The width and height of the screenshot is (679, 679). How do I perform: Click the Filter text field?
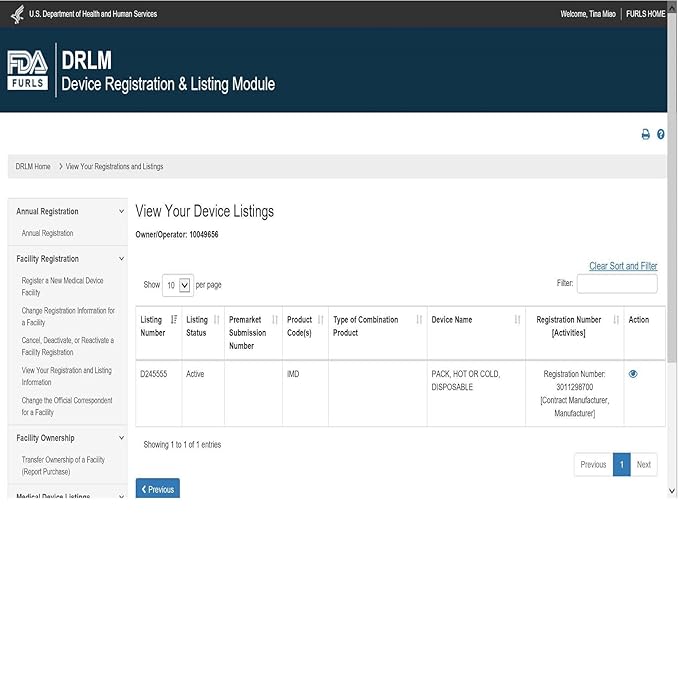[x=616, y=284]
